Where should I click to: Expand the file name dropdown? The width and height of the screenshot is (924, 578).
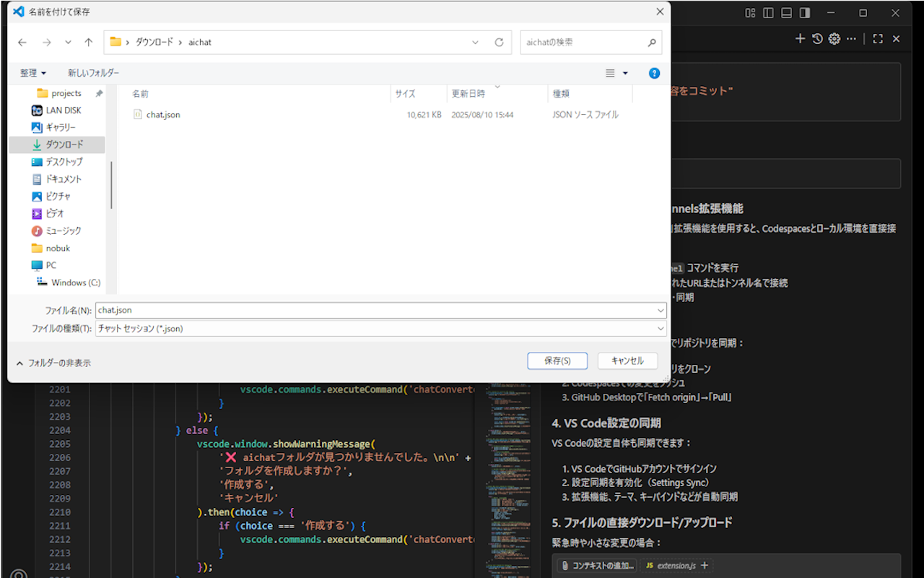pyautogui.click(x=661, y=310)
